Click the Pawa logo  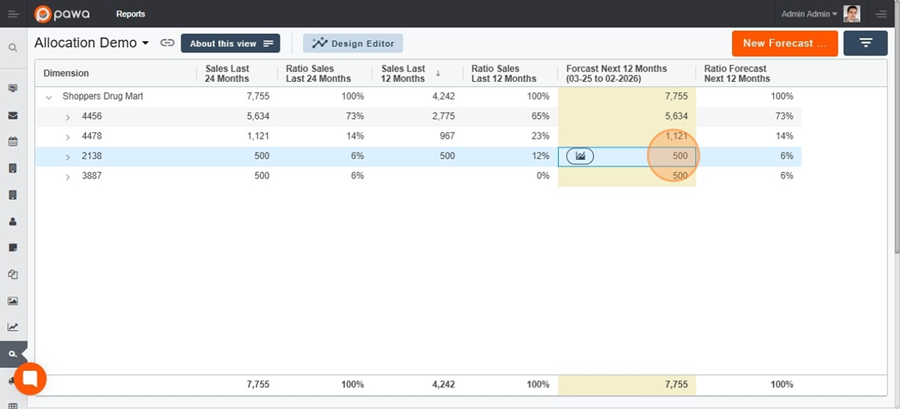pyautogui.click(x=62, y=14)
